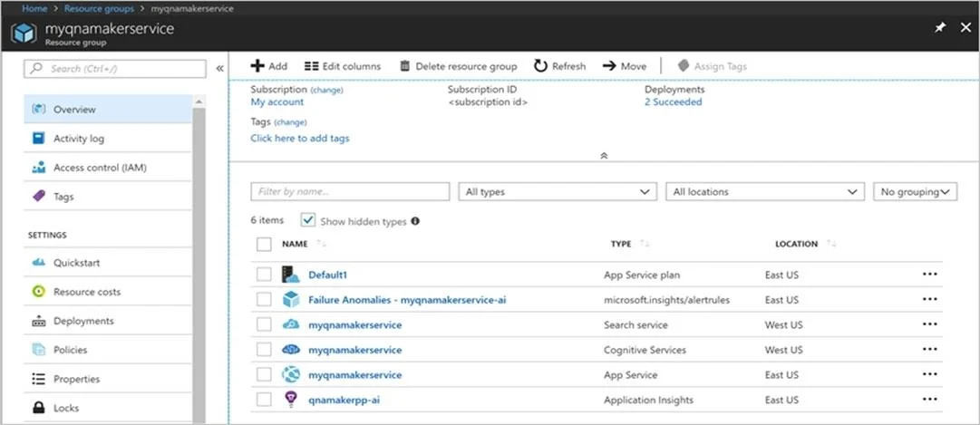Click the Filter by name field
Image resolution: width=980 pixels, height=425 pixels.
click(350, 192)
